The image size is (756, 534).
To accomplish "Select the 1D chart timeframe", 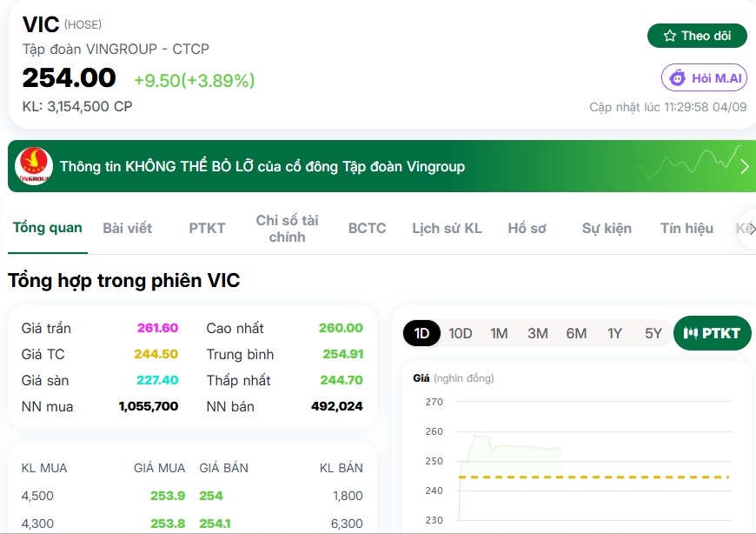I will point(421,333).
